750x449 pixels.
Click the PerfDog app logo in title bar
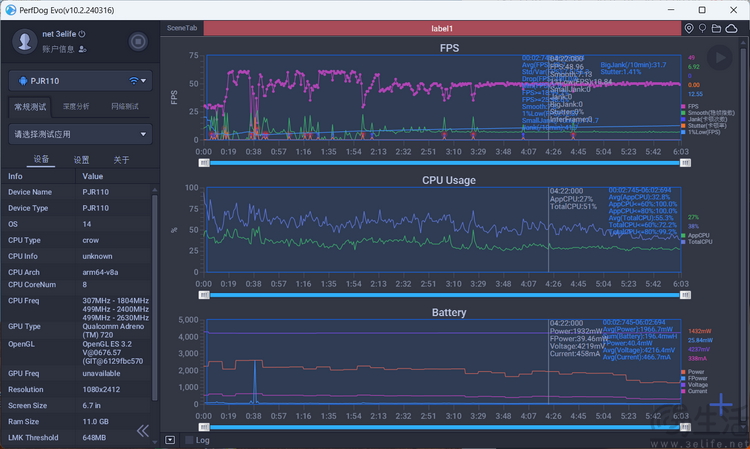[x=11, y=10]
